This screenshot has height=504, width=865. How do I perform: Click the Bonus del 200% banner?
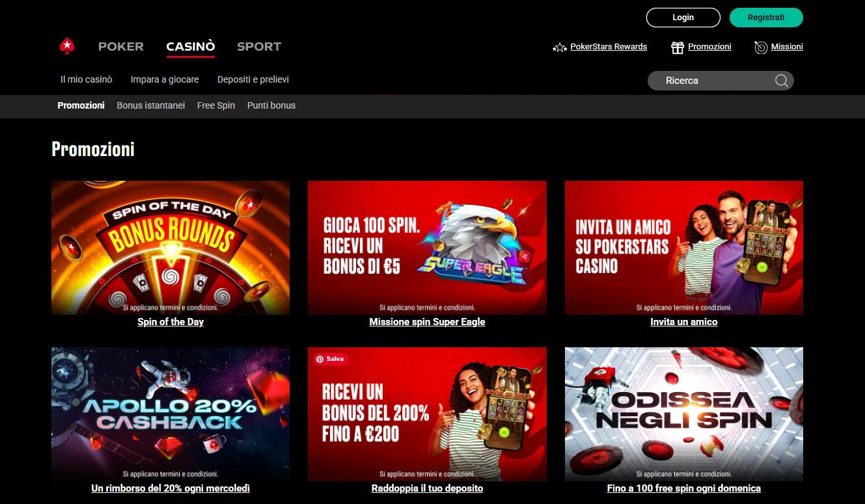pyautogui.click(x=427, y=414)
